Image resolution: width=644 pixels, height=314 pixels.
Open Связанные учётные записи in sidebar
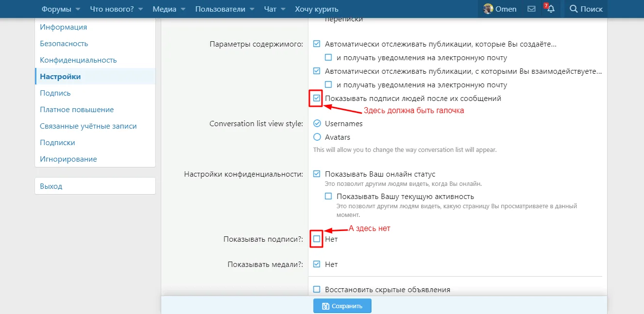[88, 126]
